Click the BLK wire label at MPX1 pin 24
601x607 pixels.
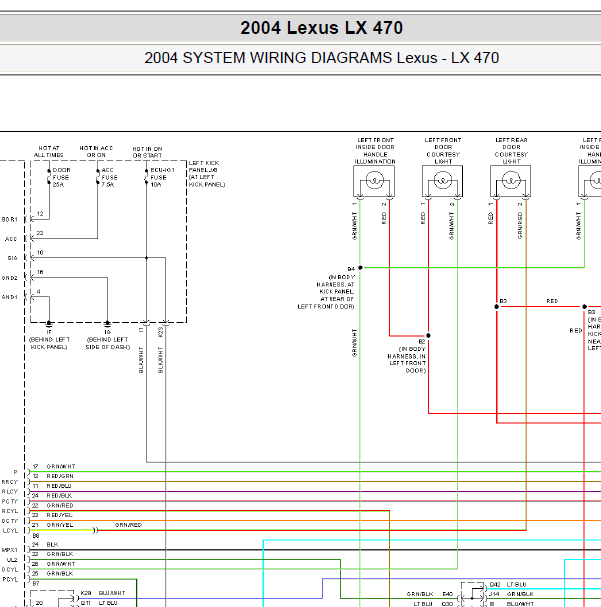pos(52,545)
